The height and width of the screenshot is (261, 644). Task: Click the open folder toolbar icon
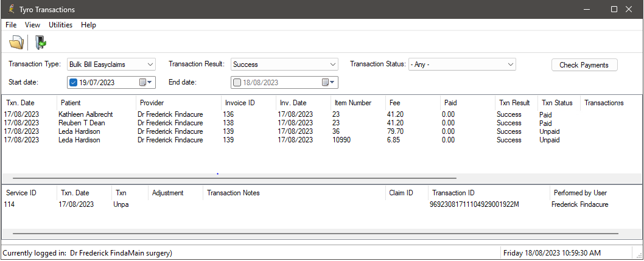click(x=16, y=42)
